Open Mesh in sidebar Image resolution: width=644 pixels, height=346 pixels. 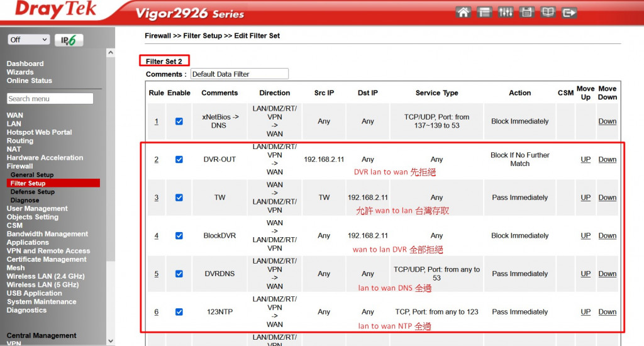tap(16, 268)
